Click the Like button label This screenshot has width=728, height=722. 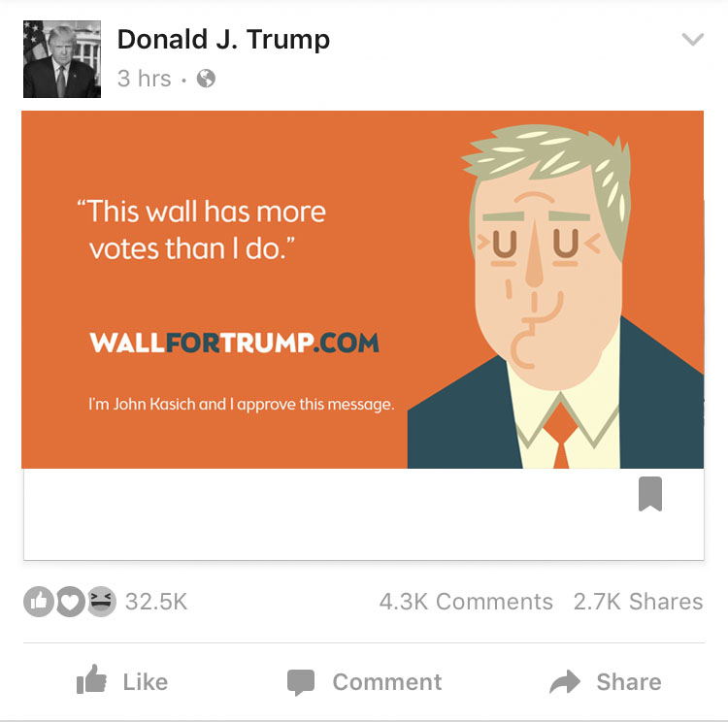pos(146,682)
